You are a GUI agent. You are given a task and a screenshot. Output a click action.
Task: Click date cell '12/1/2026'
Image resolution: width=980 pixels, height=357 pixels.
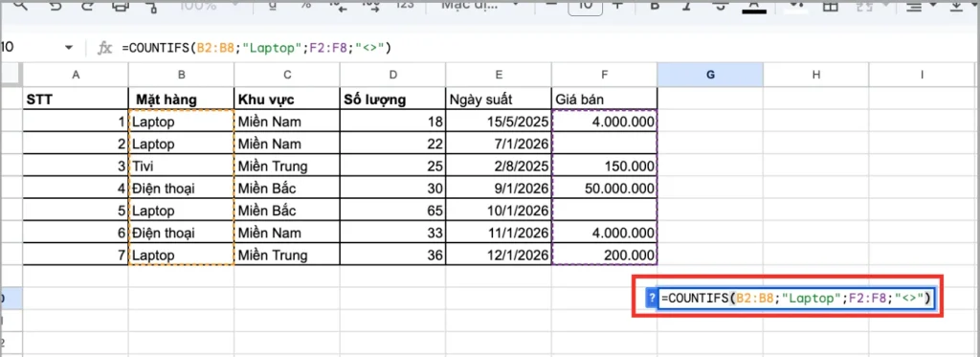[498, 256]
